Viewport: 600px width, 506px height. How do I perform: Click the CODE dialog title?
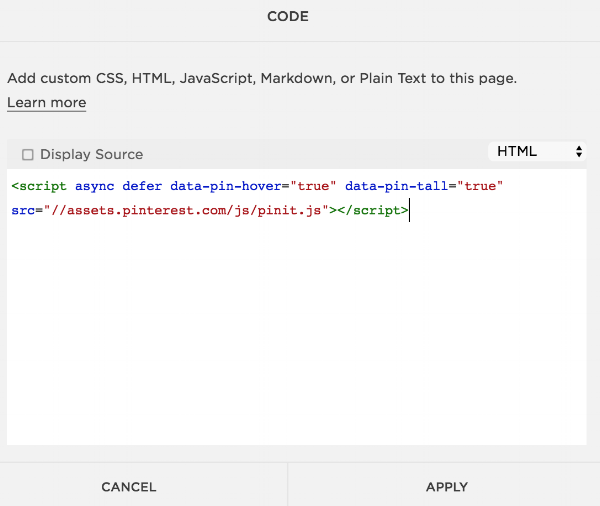point(288,16)
